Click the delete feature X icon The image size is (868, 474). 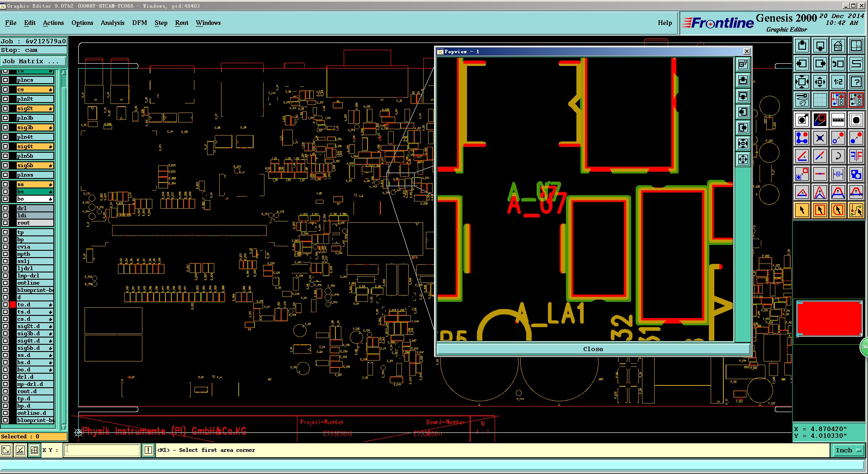(820, 138)
